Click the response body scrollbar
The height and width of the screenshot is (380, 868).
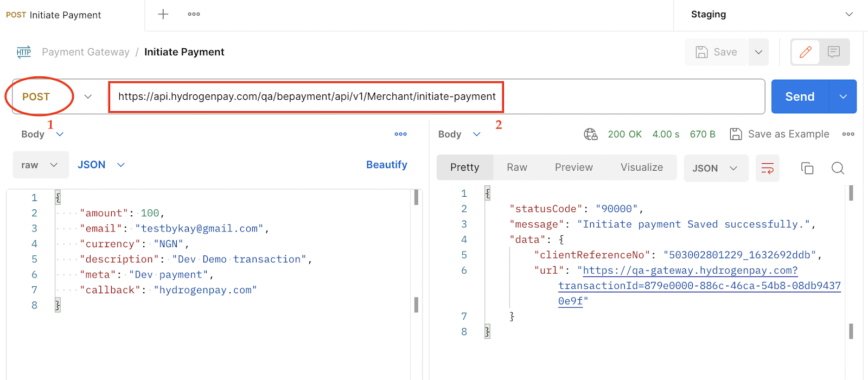click(851, 193)
